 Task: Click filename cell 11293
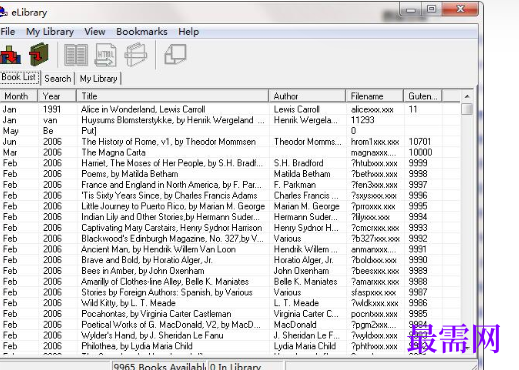point(362,120)
